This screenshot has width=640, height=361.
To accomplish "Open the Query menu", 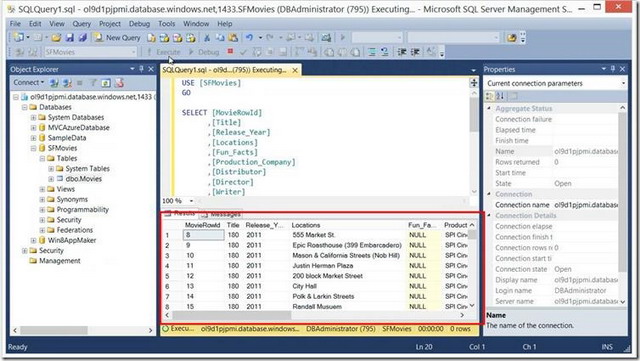I will 82,24.
